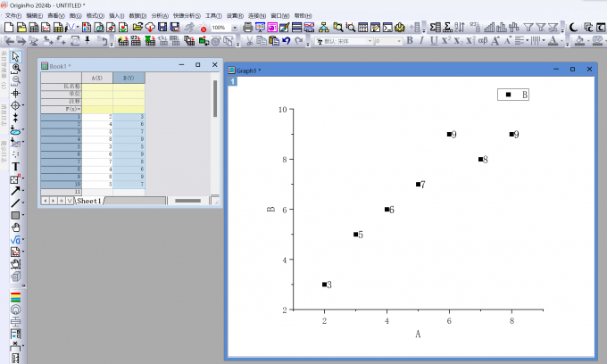Click the New Workbook toolbar icon
Screen dimensions: 607x364
(34, 28)
